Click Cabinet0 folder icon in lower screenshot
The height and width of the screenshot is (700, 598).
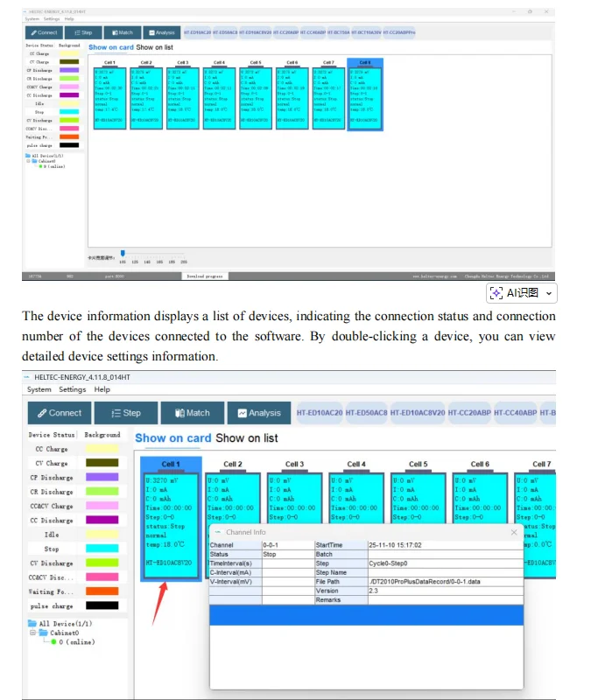pyautogui.click(x=43, y=633)
